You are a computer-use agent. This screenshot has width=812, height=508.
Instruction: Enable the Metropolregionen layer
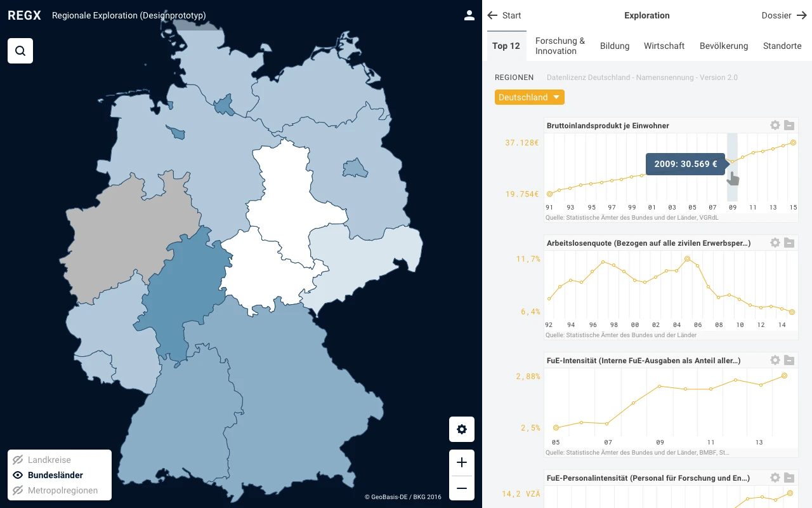(x=62, y=490)
